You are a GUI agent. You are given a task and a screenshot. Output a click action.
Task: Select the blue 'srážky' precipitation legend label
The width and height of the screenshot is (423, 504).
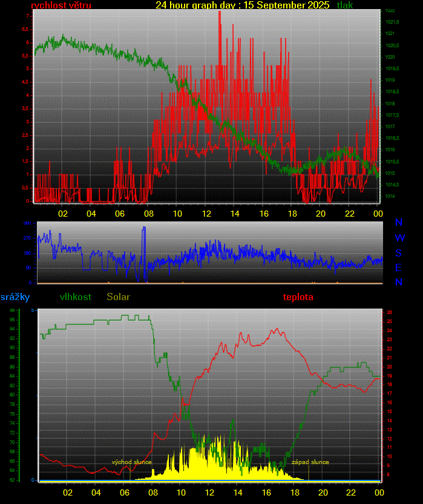click(x=15, y=297)
